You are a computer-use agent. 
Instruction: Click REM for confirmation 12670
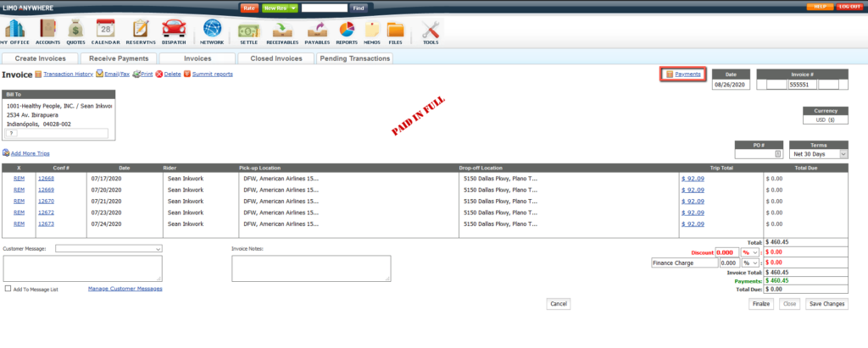pos(19,201)
